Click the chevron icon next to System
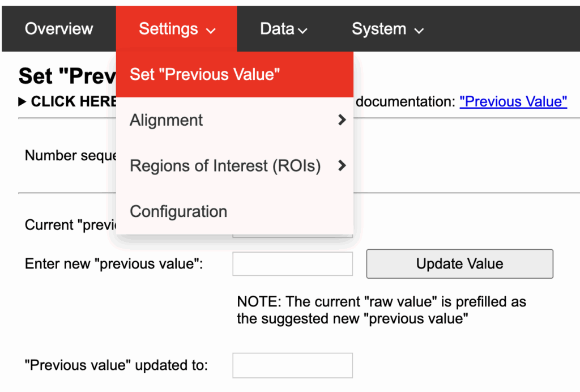 pyautogui.click(x=419, y=31)
